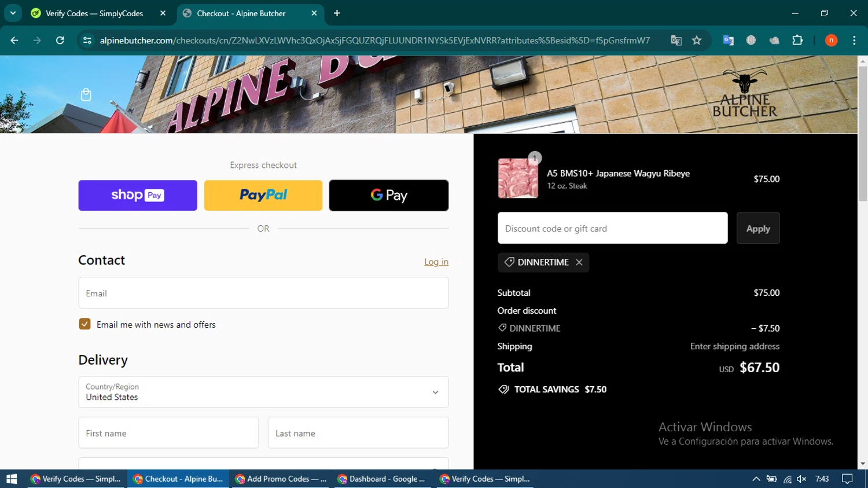This screenshot has height=488, width=868.
Task: Focus the Last name field
Action: 358,433
